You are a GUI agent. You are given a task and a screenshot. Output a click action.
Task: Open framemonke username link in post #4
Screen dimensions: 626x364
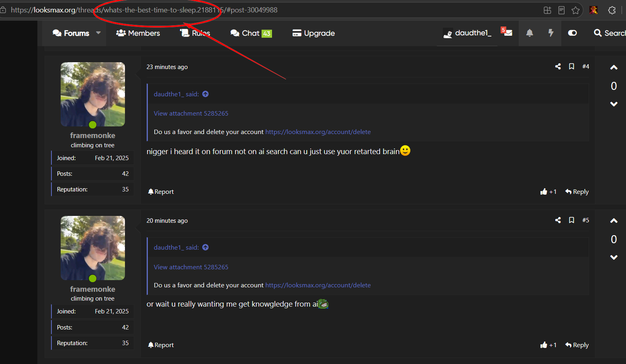pos(93,136)
